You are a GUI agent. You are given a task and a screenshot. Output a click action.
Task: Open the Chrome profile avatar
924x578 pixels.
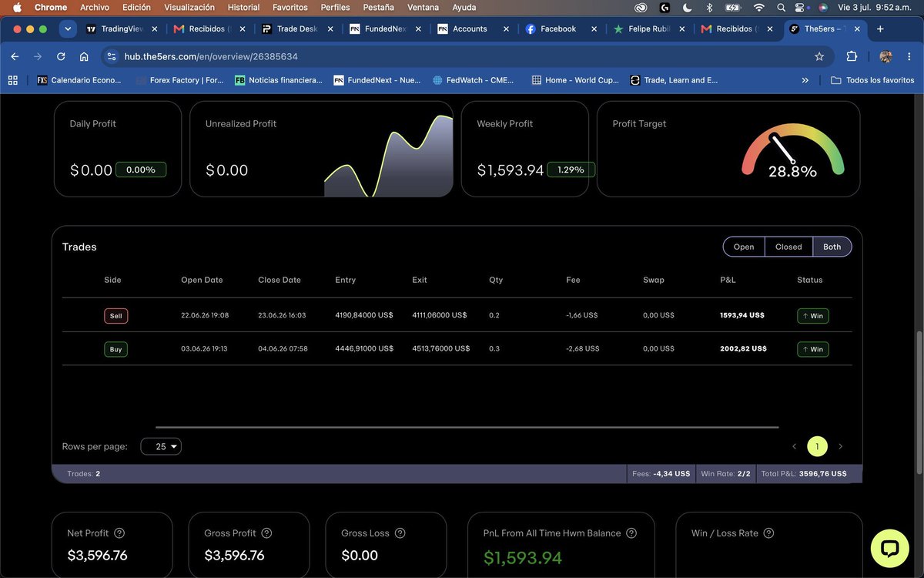(x=885, y=56)
